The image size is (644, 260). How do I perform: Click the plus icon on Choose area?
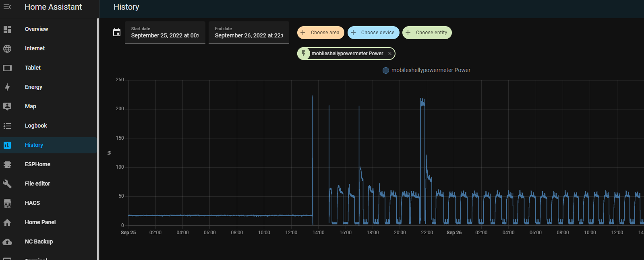click(303, 33)
